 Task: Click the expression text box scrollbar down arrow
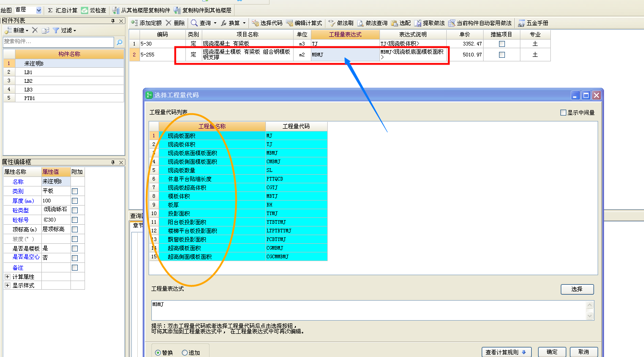[590, 316]
